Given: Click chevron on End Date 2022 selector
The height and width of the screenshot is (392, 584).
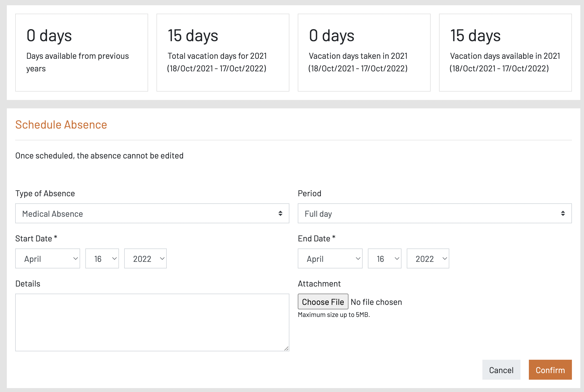Looking at the screenshot, I should coord(445,258).
